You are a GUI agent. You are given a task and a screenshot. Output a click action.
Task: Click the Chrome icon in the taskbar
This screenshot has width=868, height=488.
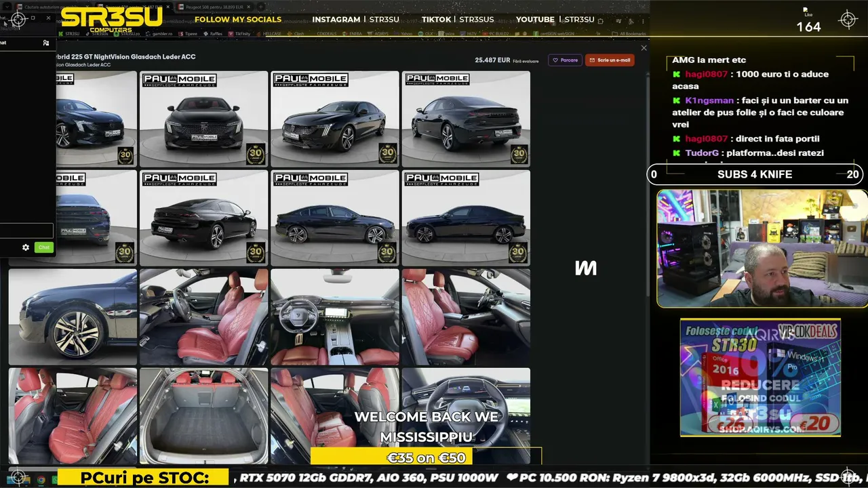(x=41, y=480)
